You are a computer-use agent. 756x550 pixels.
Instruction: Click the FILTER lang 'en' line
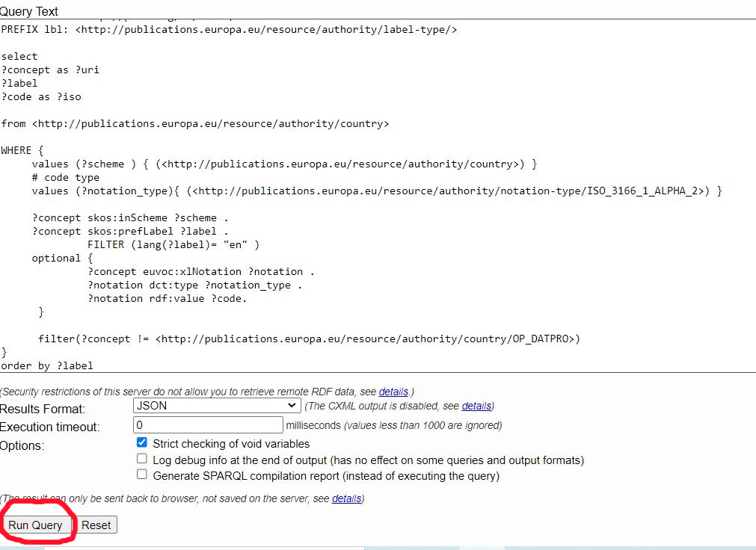coord(173,244)
